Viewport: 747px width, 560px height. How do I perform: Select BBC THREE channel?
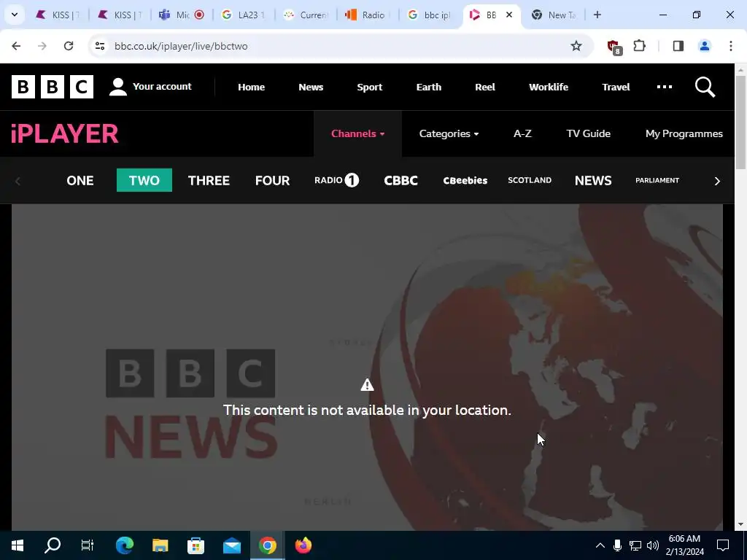click(x=209, y=181)
